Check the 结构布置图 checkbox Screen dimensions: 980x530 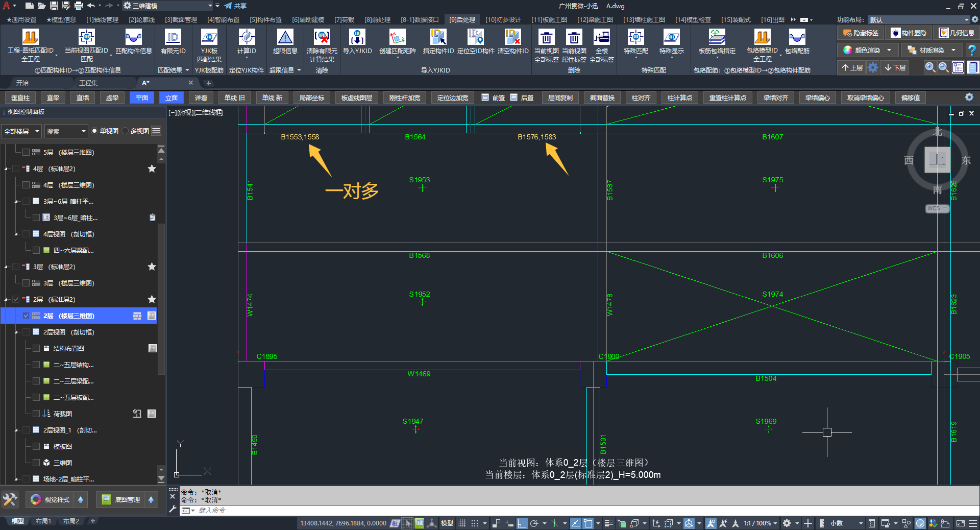click(36, 348)
